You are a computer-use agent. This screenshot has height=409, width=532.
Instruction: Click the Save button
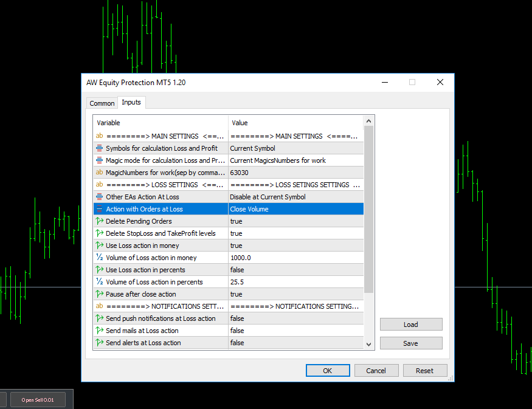(x=411, y=343)
